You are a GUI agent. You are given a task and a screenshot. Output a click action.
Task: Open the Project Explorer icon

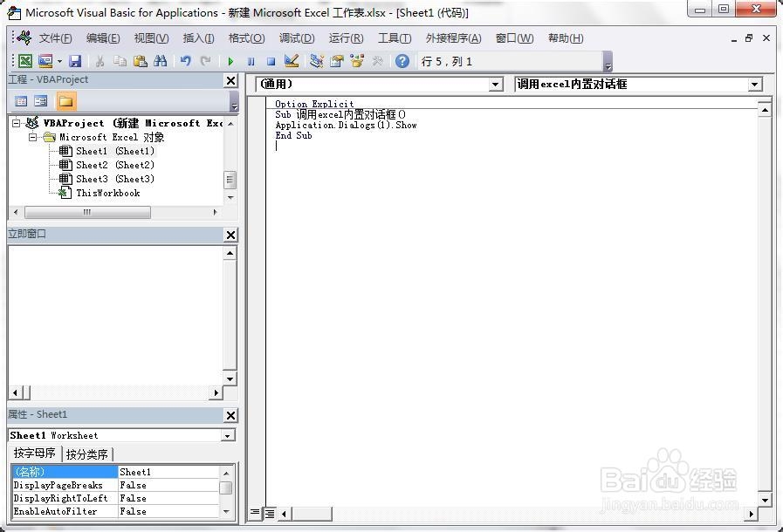316,61
